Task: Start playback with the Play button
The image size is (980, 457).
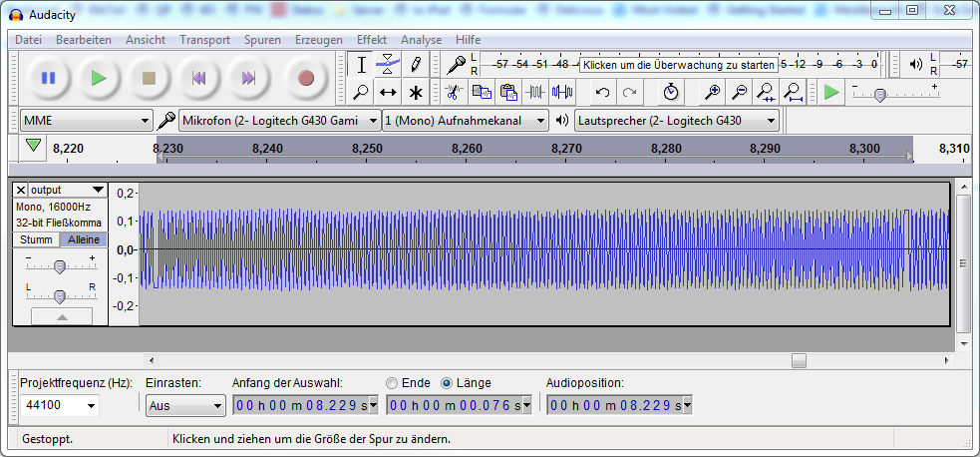Action: coord(98,78)
